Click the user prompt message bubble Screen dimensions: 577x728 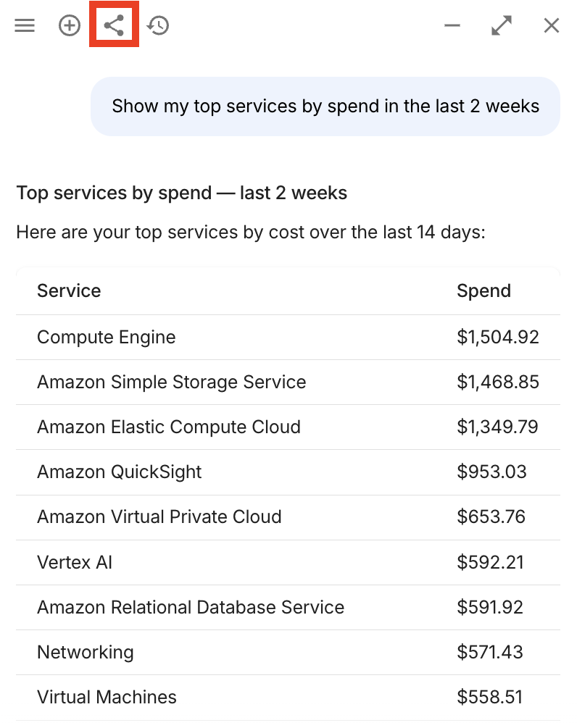325,106
